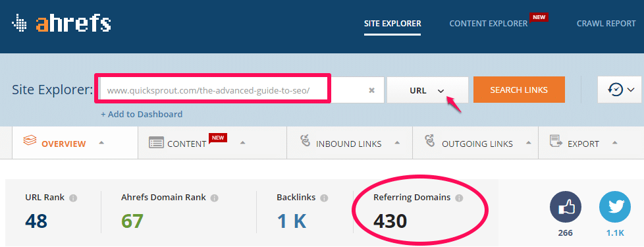The image size is (644, 247).
Task: Click the Add to Dashboard link
Action: click(x=142, y=114)
